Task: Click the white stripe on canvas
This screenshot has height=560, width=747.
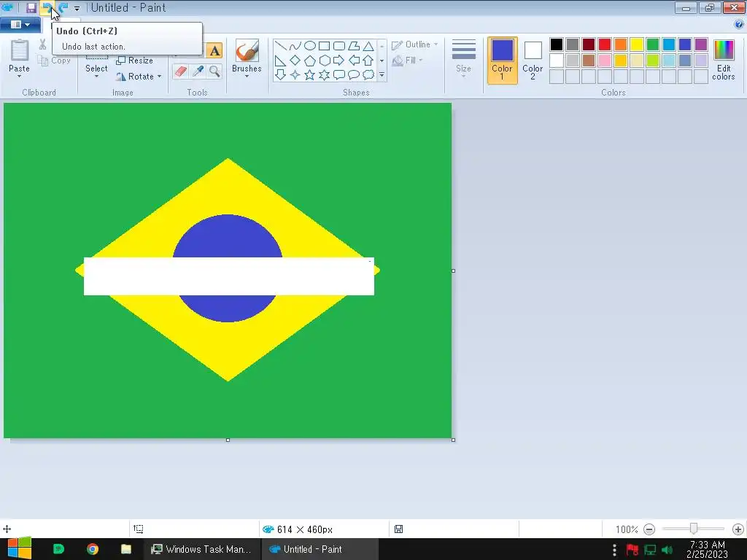Action: tap(228, 276)
